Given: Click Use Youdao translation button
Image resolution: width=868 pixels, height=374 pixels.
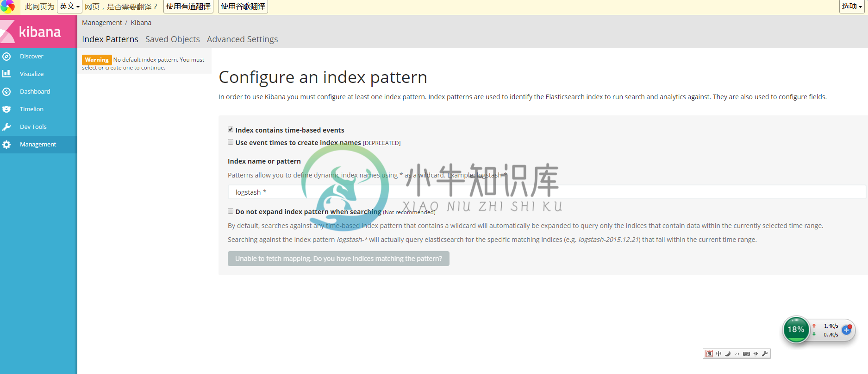Looking at the screenshot, I should click(x=188, y=6).
